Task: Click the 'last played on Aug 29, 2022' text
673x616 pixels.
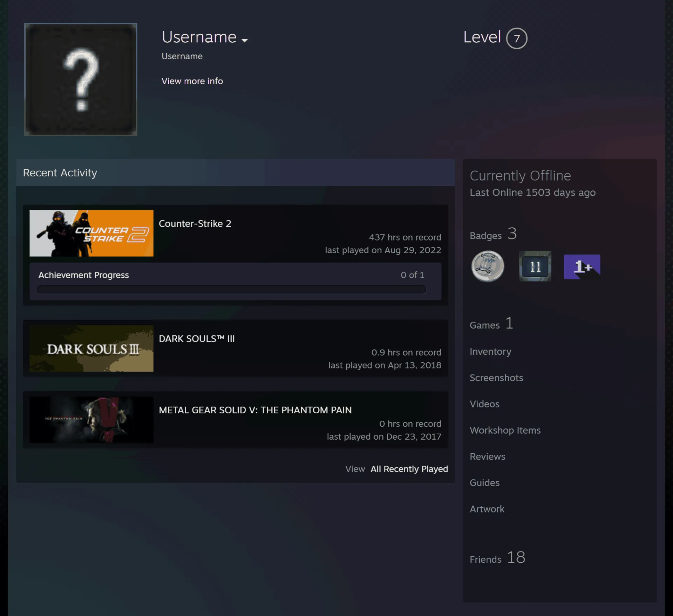Action: coord(383,250)
